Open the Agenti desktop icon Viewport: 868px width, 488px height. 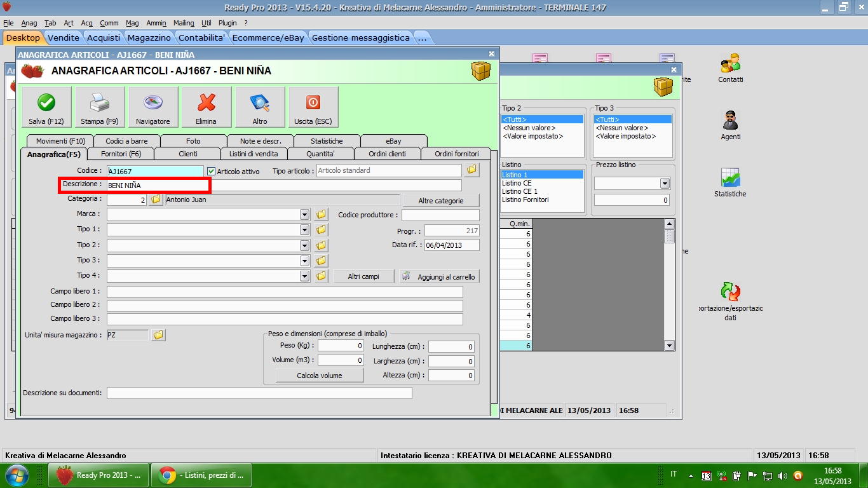(x=731, y=125)
